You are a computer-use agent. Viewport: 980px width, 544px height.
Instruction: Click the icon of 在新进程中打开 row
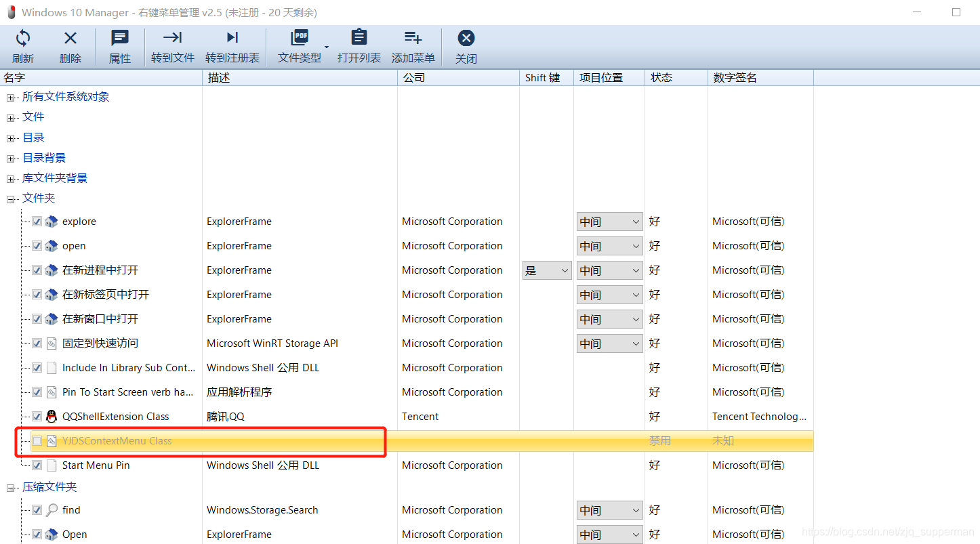(52, 270)
